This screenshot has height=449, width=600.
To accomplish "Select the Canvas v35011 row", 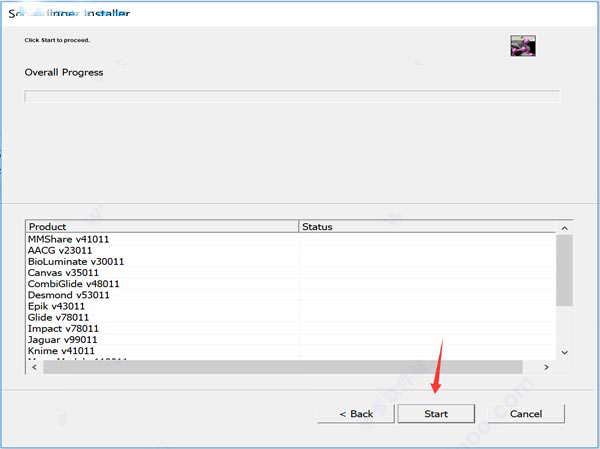I will pyautogui.click(x=291, y=273).
